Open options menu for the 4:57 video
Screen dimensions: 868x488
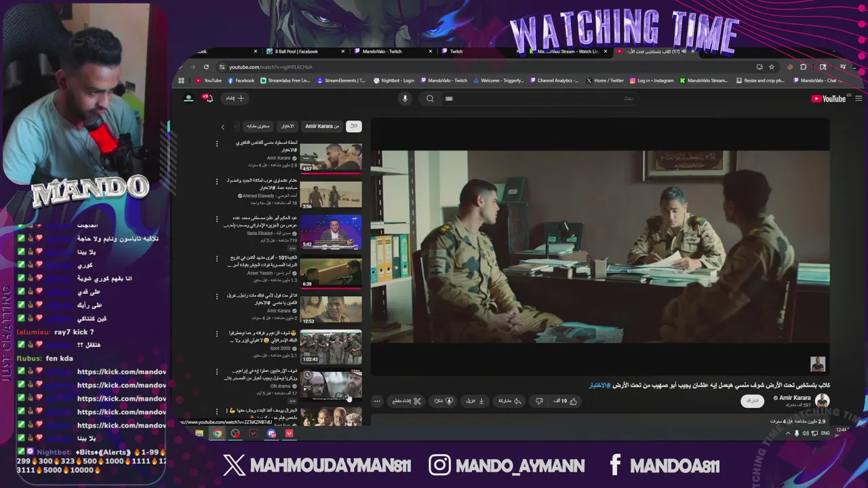[217, 144]
